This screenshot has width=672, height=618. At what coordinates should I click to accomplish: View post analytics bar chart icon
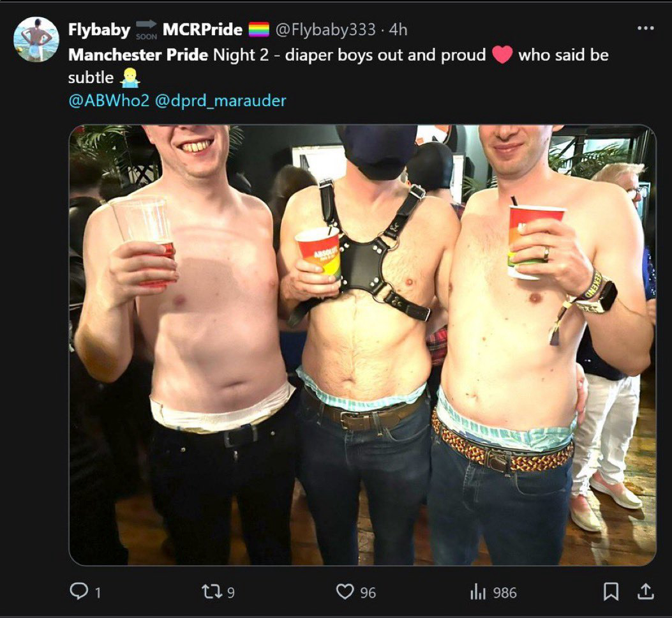[x=477, y=592]
